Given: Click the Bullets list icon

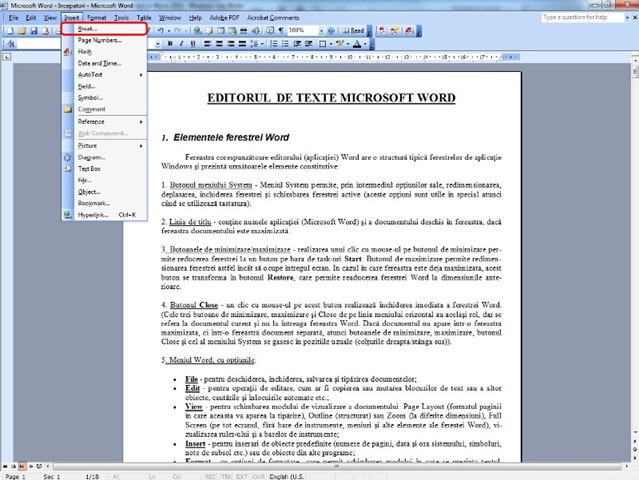Looking at the screenshot, I should pyautogui.click(x=285, y=44).
